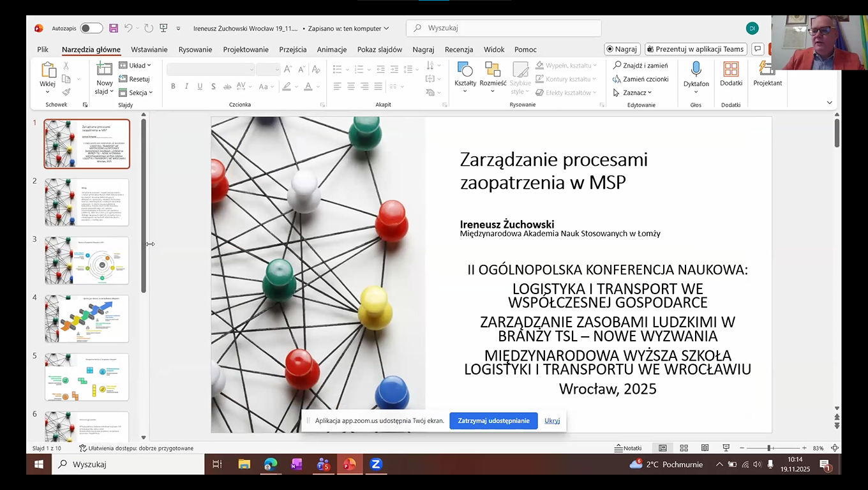Click the Projektant designer icon
Screen dimensions: 868x490
pyautogui.click(x=767, y=70)
